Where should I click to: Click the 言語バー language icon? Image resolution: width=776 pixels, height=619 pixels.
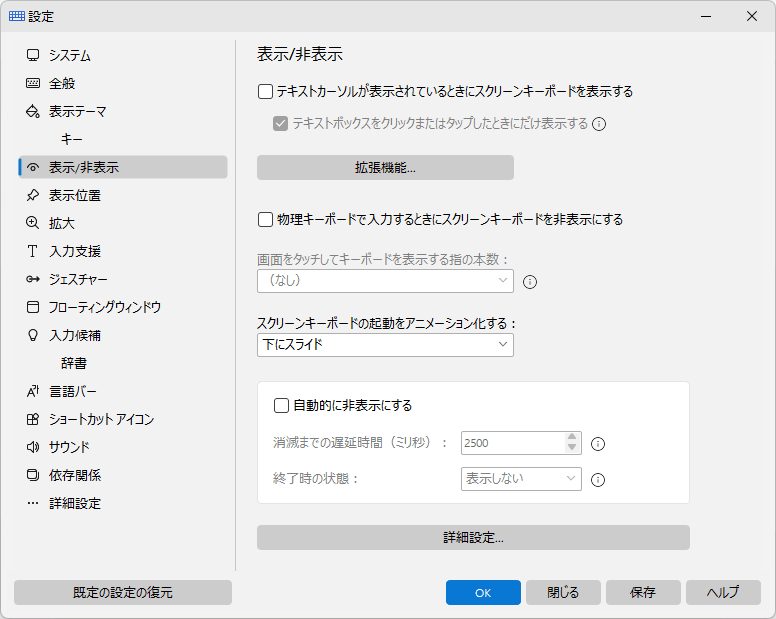coord(33,391)
